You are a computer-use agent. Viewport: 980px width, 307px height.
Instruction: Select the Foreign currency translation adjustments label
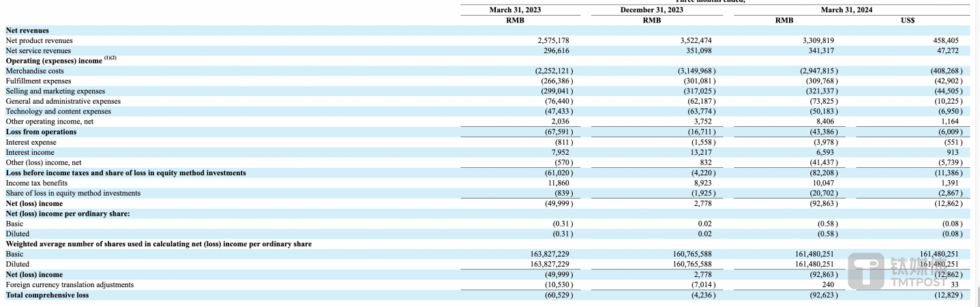(x=70, y=284)
